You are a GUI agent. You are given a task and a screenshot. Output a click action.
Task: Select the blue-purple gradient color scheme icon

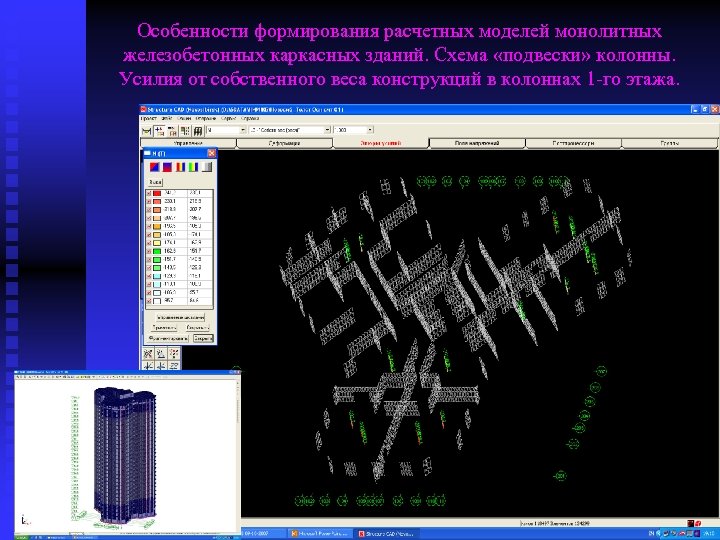pos(167,167)
